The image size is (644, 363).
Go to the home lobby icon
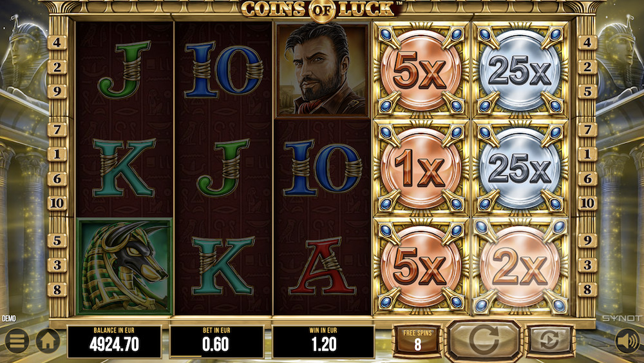[48, 340]
